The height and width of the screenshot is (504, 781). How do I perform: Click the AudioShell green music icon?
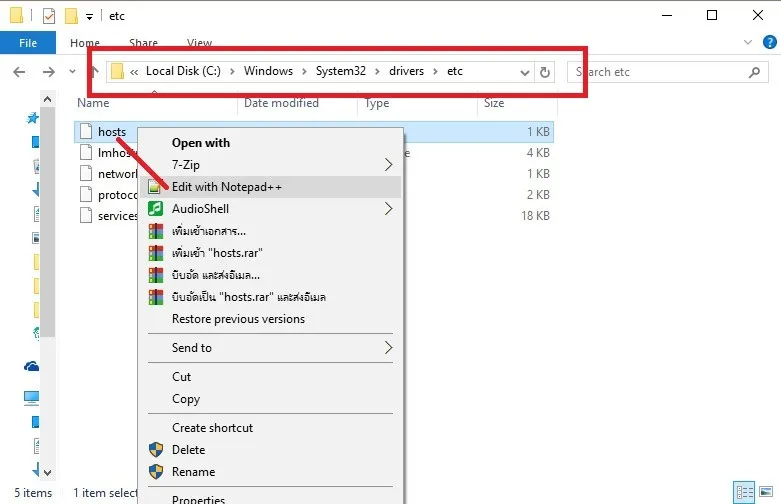pyautogui.click(x=155, y=209)
